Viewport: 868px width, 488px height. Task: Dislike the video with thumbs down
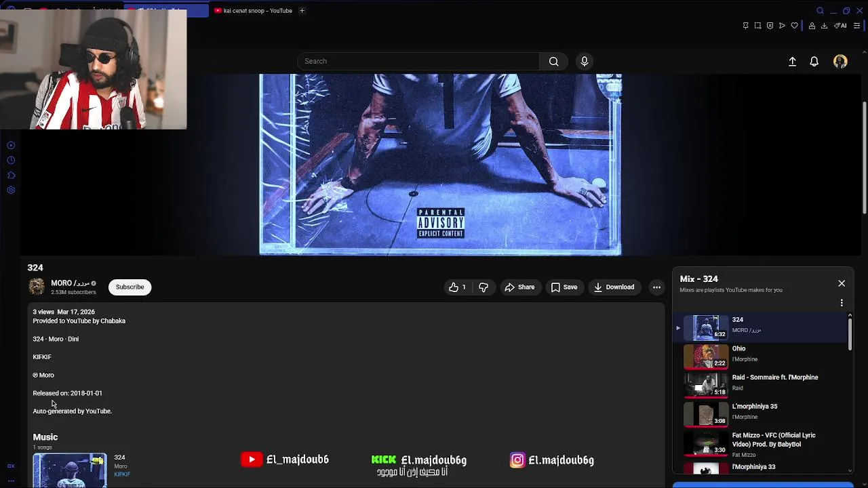[484, 287]
